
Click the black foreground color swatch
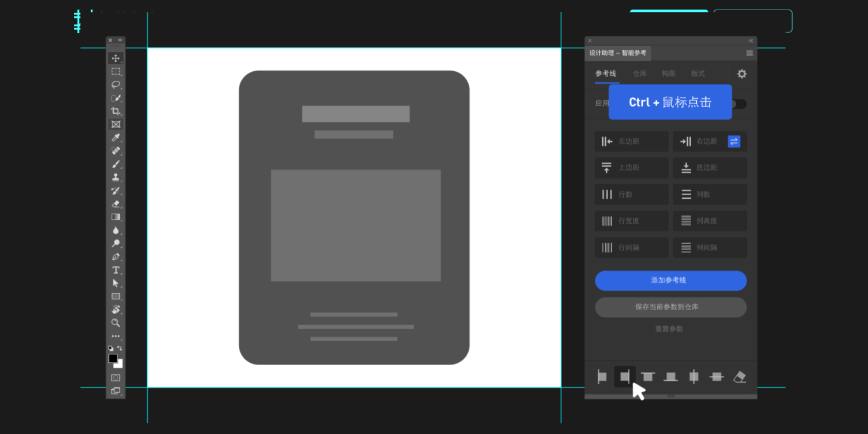pos(113,358)
